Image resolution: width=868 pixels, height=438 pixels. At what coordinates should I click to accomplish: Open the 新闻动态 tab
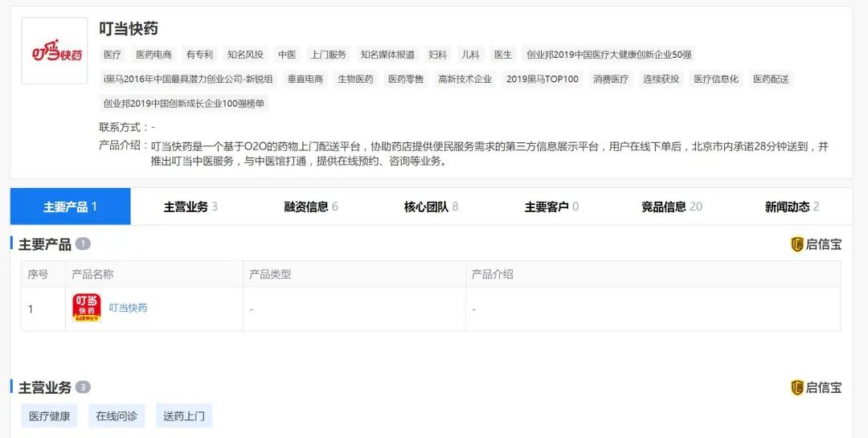792,207
